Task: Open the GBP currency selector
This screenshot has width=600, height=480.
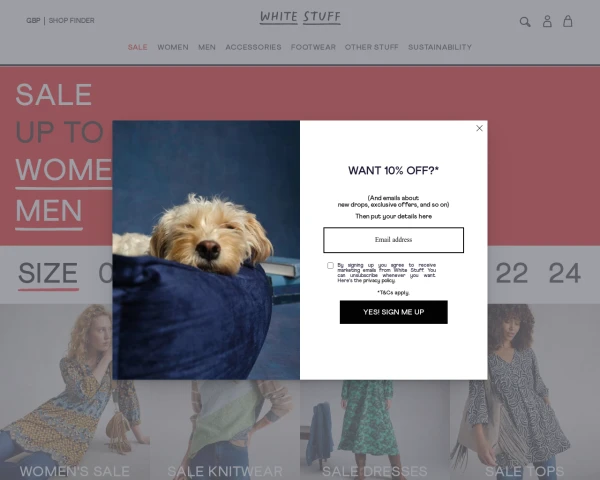Action: [33, 21]
